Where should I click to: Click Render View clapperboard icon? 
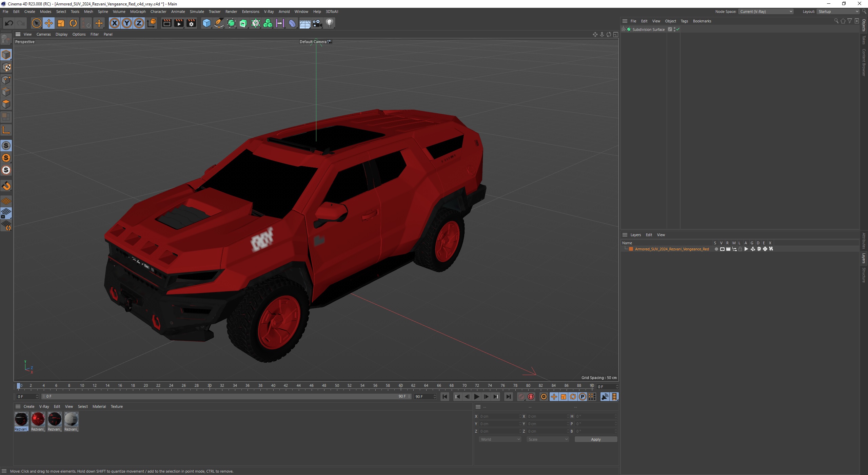click(166, 23)
